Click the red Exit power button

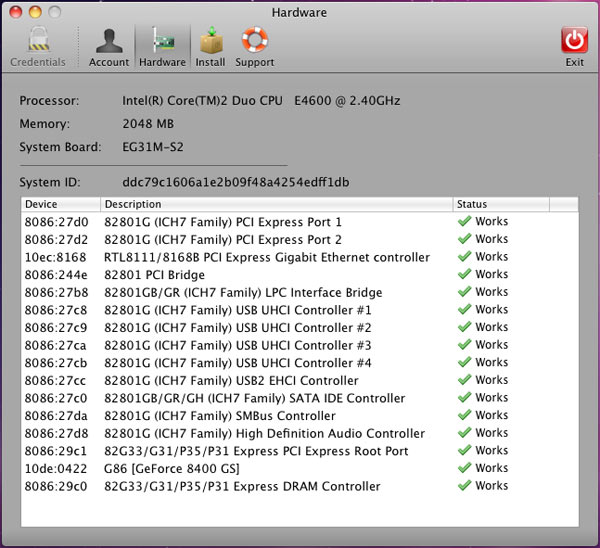point(574,42)
